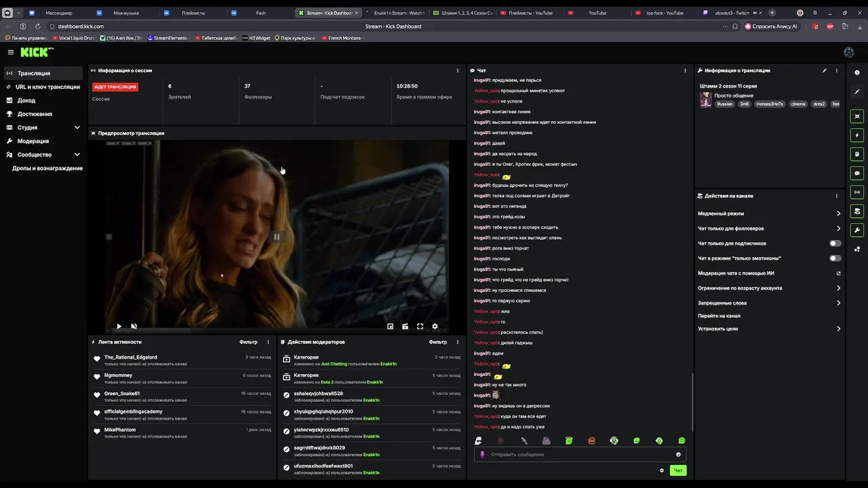Open video player settings gear
The height and width of the screenshot is (488, 868).
435,326
